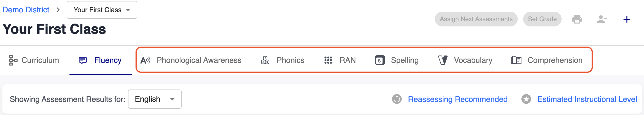Open the Demo District link
Image resolution: width=644 pixels, height=115 pixels.
pos(26,10)
